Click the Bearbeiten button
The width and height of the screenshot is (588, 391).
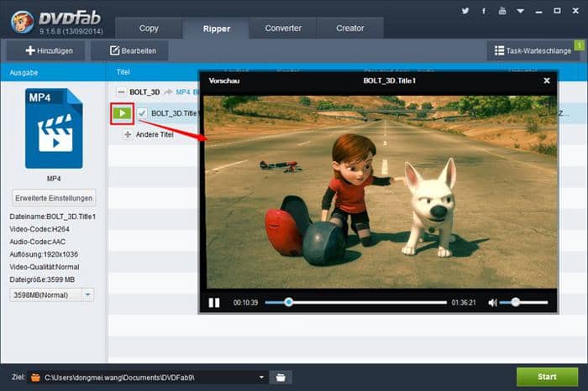pos(129,50)
